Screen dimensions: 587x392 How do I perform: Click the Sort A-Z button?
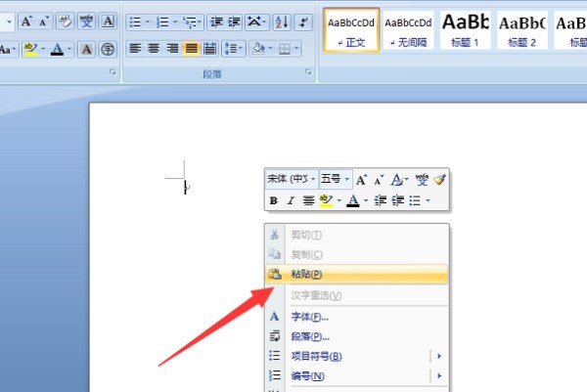(x=282, y=22)
